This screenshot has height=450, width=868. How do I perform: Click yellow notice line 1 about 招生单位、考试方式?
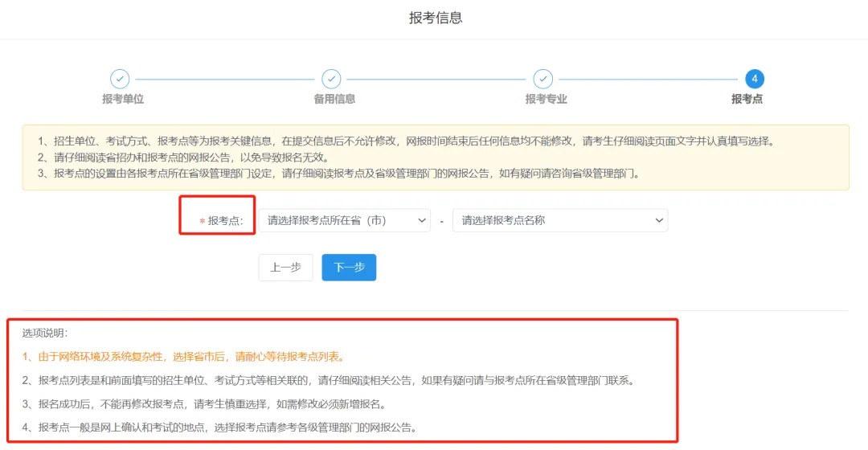[407, 141]
